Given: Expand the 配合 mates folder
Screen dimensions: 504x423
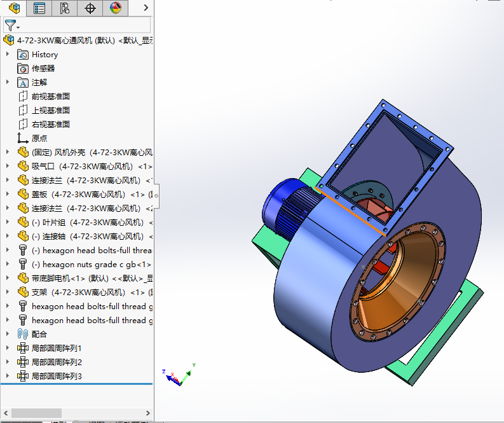Looking at the screenshot, I should (8, 333).
